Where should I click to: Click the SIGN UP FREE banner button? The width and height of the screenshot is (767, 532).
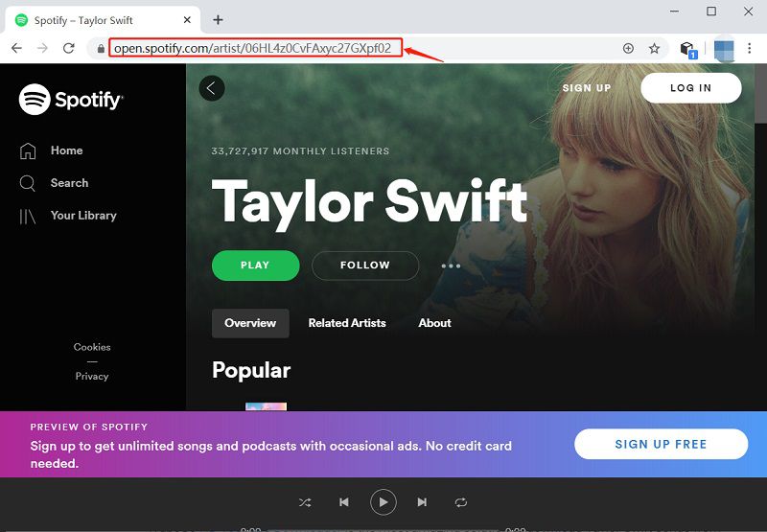click(x=661, y=444)
